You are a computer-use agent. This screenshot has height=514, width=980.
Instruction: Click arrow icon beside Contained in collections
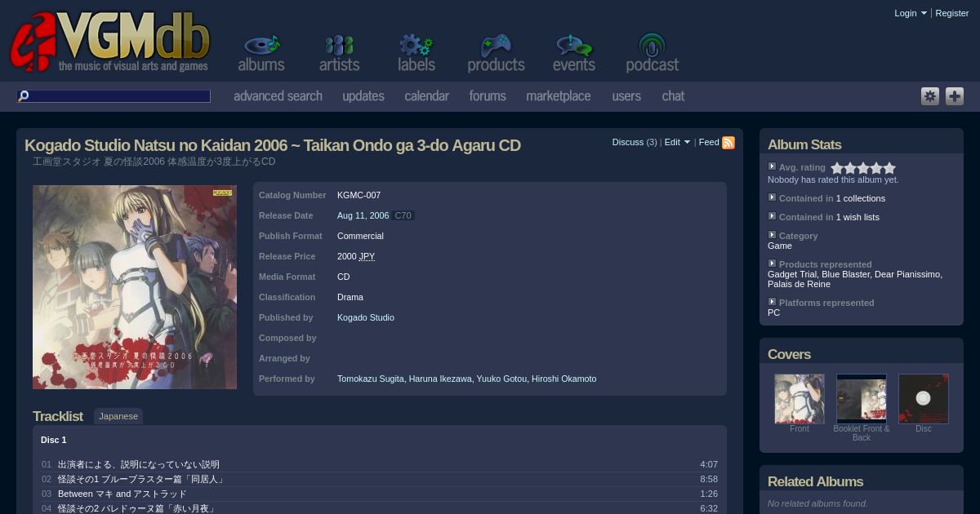(772, 197)
